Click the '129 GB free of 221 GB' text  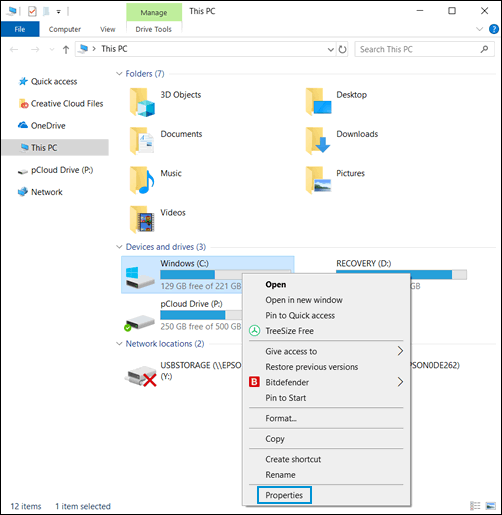(201, 286)
